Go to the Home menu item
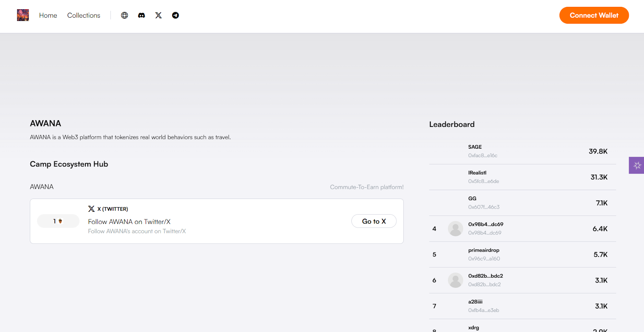The image size is (644, 332). (x=48, y=15)
